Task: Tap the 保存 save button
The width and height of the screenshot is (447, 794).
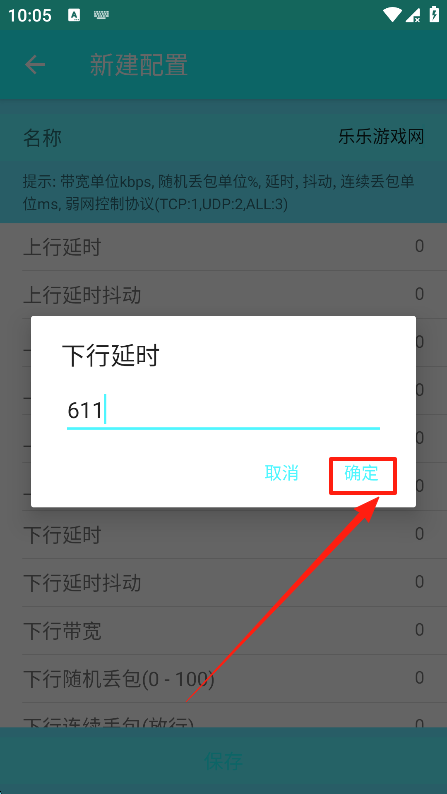Action: [223, 761]
